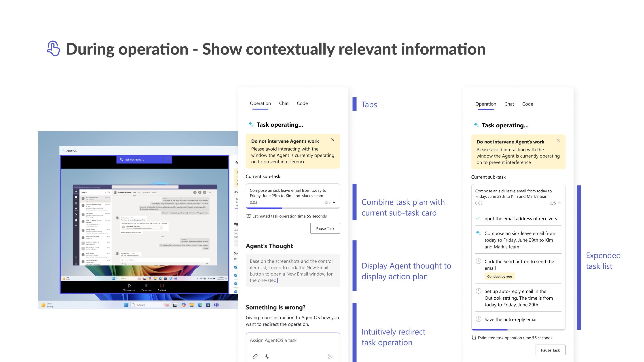Click the paperclip attach icon in Assign AgentOS box
Image resolution: width=644 pixels, height=362 pixels.
(x=255, y=356)
